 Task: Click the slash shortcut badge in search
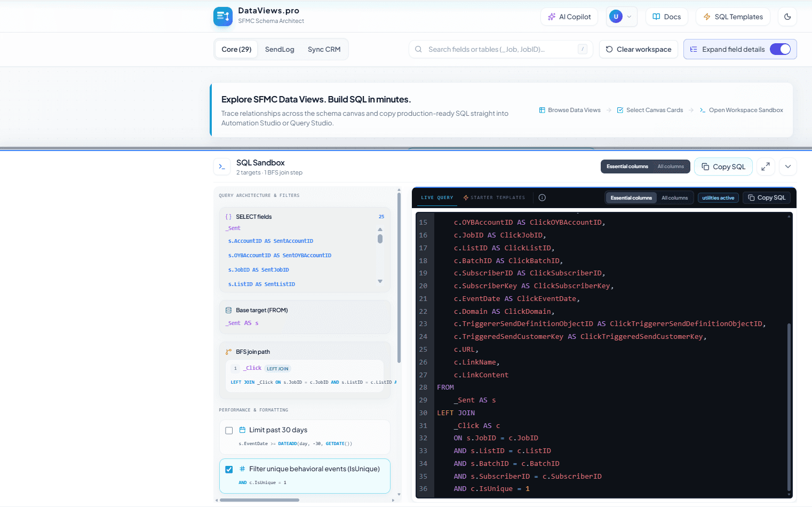[x=583, y=49]
